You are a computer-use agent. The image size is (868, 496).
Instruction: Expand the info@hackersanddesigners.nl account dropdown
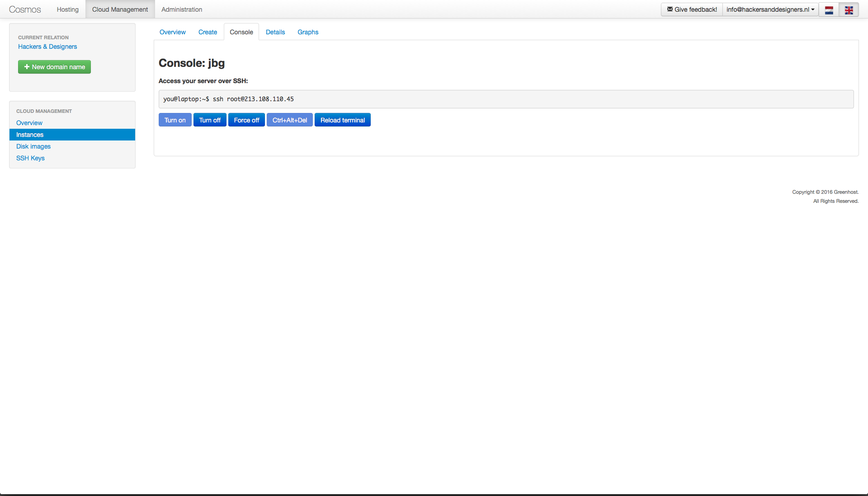770,9
